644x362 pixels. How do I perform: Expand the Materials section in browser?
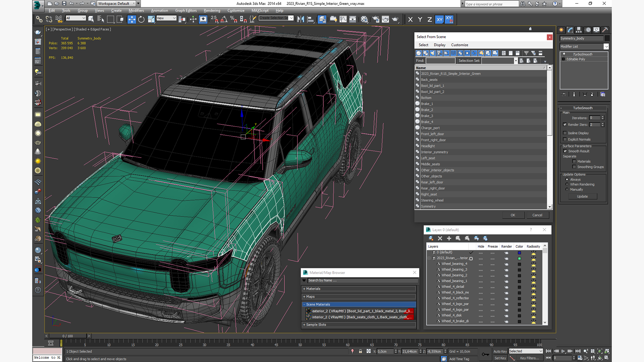313,289
